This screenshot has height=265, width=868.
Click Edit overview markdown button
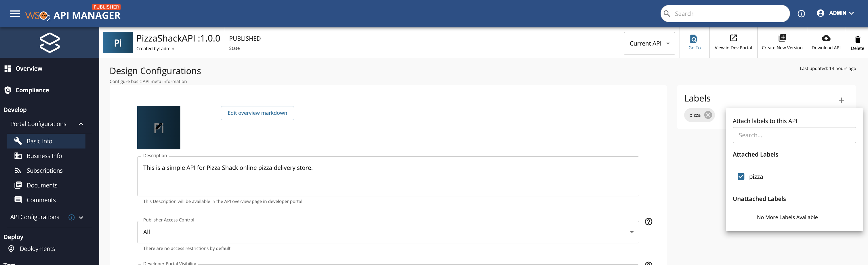pos(257,113)
